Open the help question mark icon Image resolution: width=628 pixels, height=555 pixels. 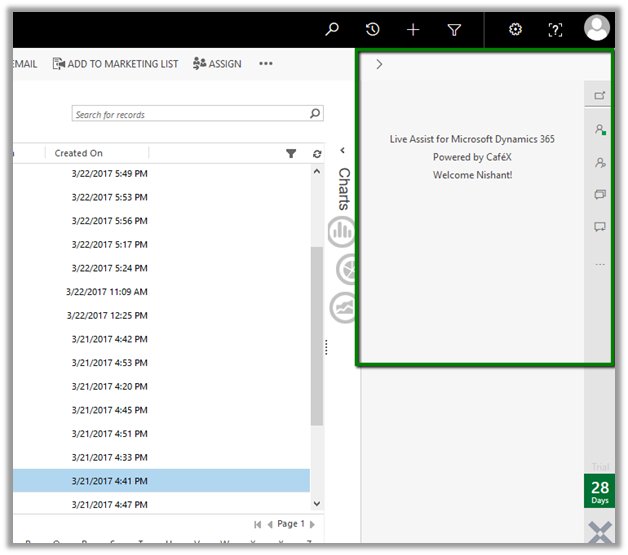pyautogui.click(x=556, y=30)
